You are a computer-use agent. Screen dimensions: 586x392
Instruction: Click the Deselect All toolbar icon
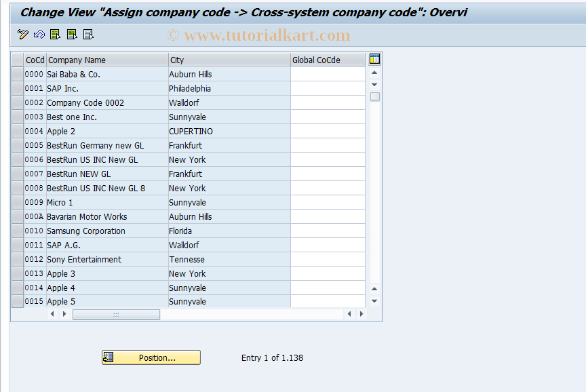[88, 34]
